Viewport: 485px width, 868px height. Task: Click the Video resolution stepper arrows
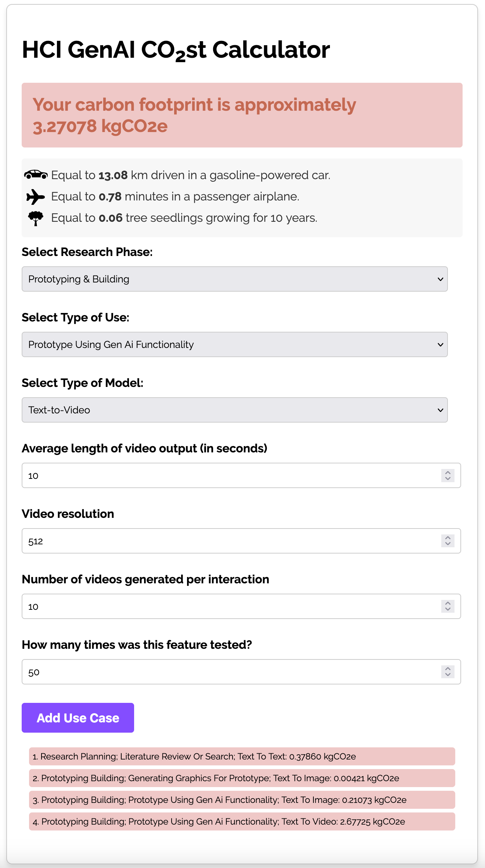[x=448, y=541]
